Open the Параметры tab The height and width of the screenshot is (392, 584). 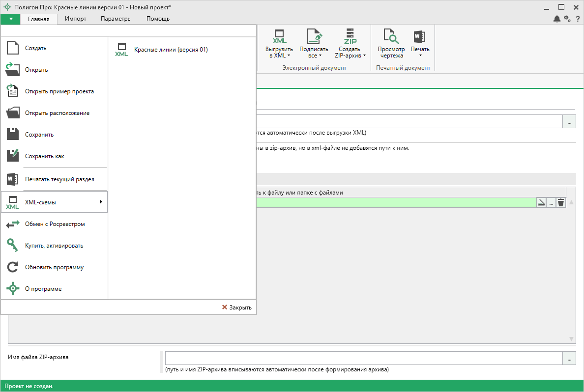click(x=116, y=19)
